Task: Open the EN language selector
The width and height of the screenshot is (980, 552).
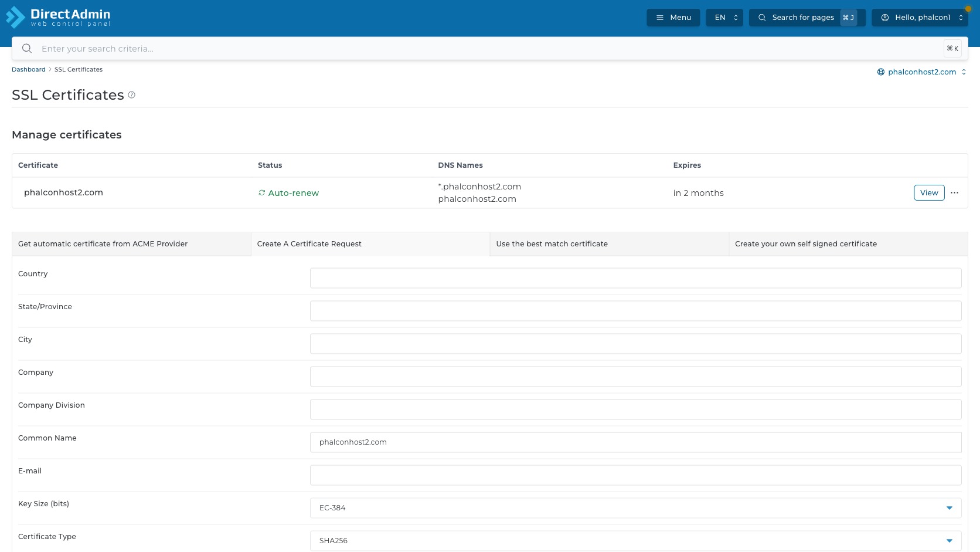Action: [724, 18]
